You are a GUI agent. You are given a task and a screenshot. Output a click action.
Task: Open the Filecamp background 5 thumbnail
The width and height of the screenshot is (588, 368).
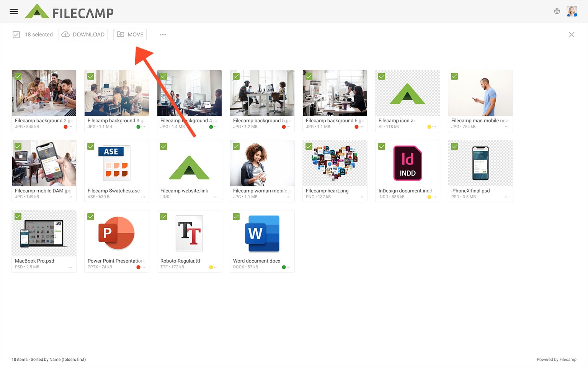pyautogui.click(x=262, y=93)
